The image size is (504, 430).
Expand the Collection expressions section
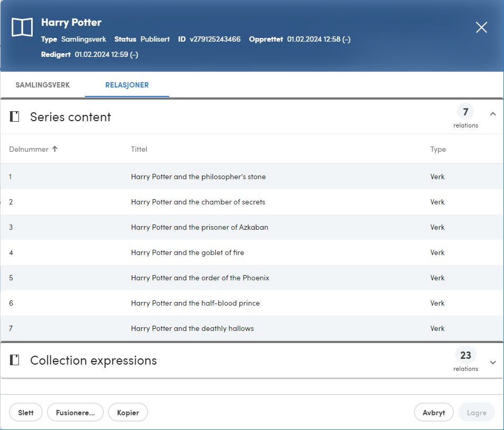[x=493, y=363]
